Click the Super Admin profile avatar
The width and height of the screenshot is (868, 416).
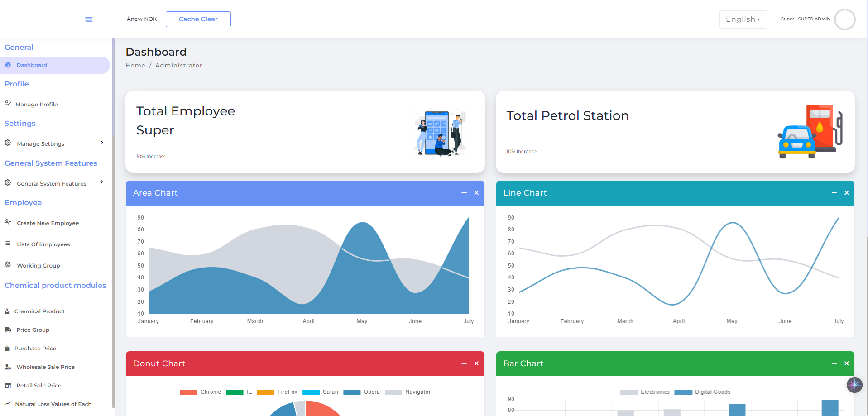pos(844,19)
